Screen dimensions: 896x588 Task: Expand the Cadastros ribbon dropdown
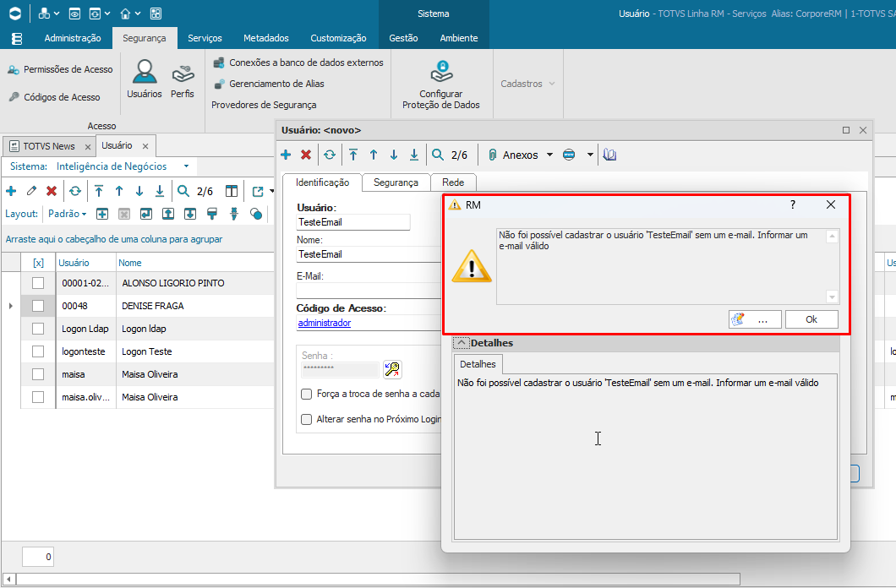[527, 84]
